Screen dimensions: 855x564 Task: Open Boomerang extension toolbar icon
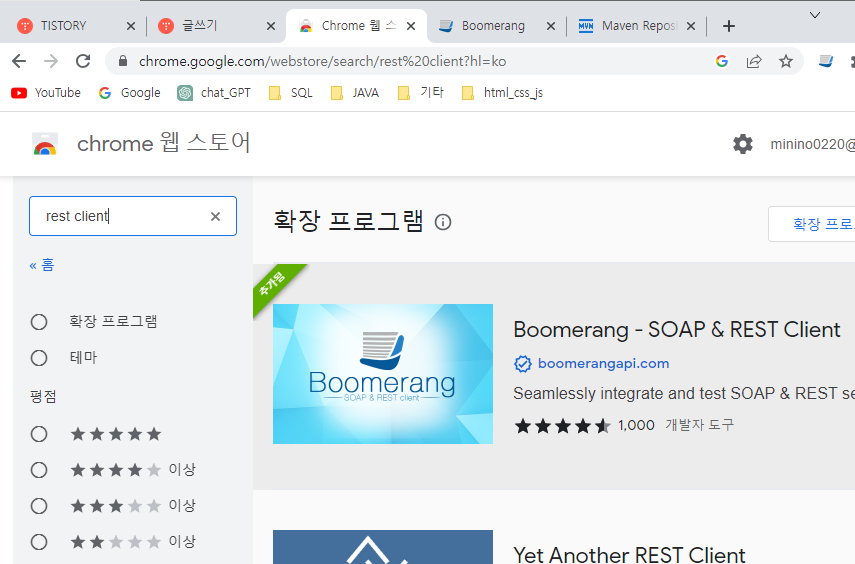point(826,61)
